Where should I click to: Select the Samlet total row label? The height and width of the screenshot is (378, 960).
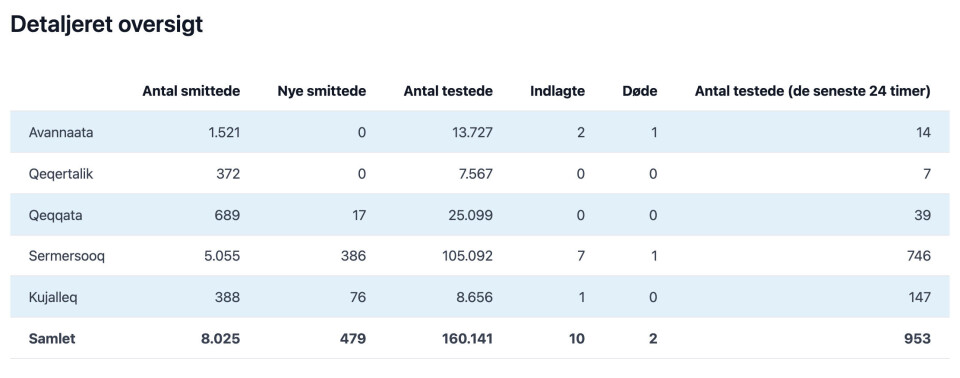(51, 338)
